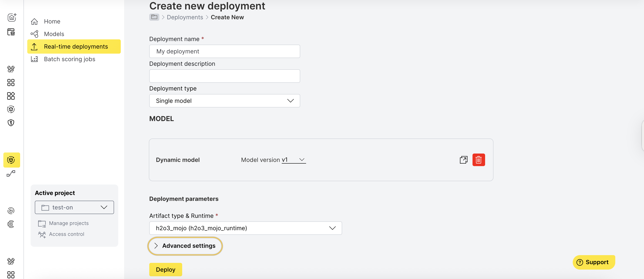Delete the Dynamic model using the red trash icon

coord(479,160)
